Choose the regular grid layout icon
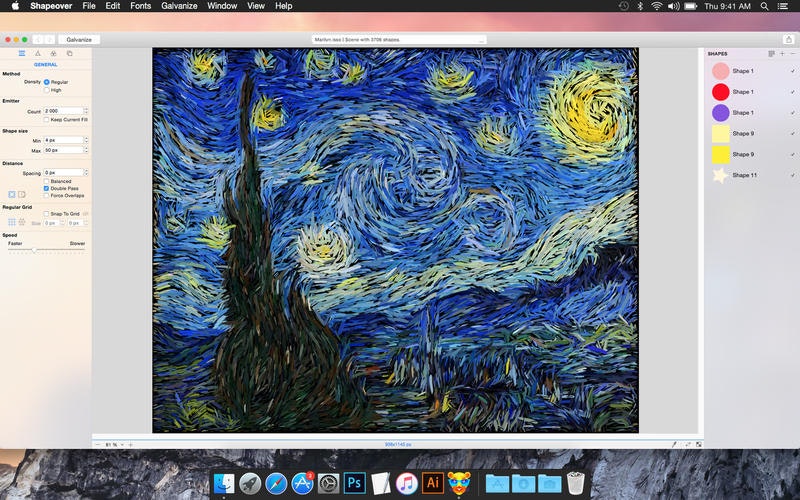Viewport: 800px width, 500px height. point(12,222)
